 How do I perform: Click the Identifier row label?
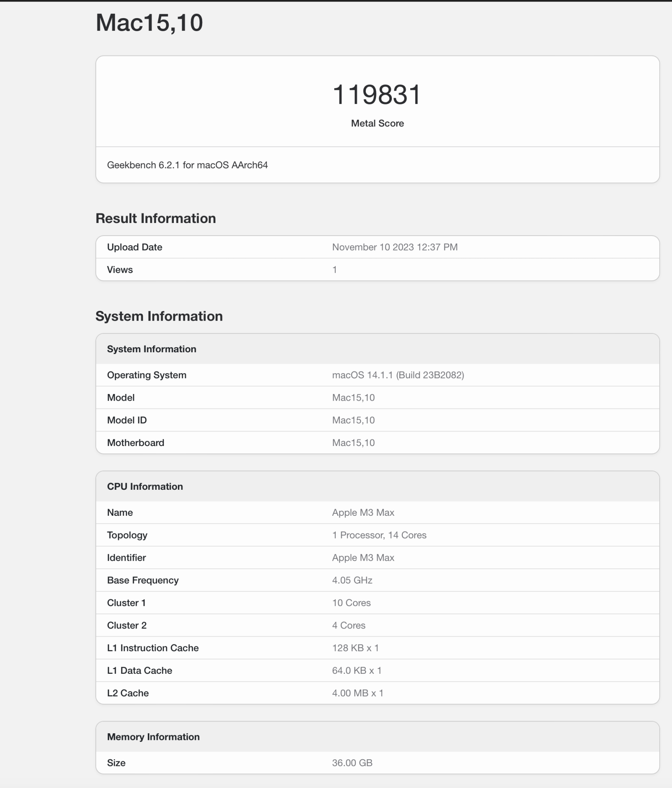[x=127, y=558]
